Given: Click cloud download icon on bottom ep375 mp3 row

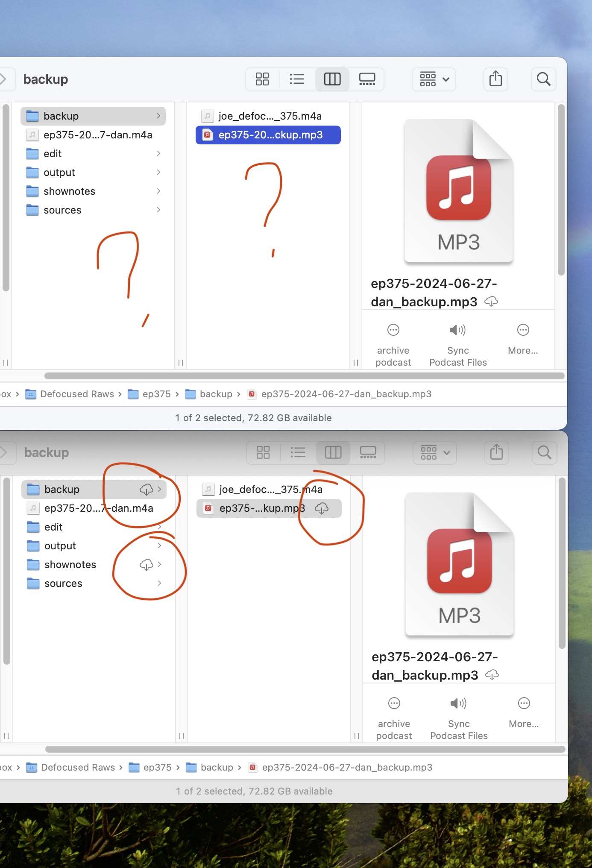Looking at the screenshot, I should pos(322,508).
